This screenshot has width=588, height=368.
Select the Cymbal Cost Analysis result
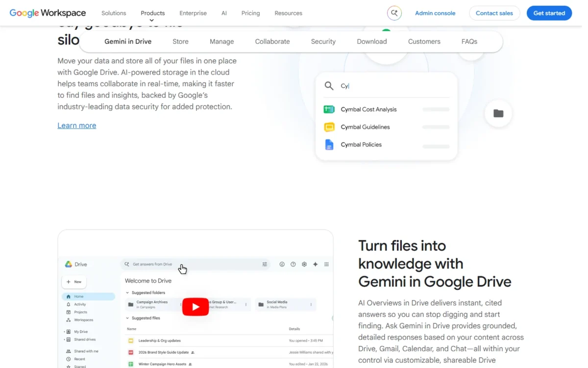coord(386,109)
